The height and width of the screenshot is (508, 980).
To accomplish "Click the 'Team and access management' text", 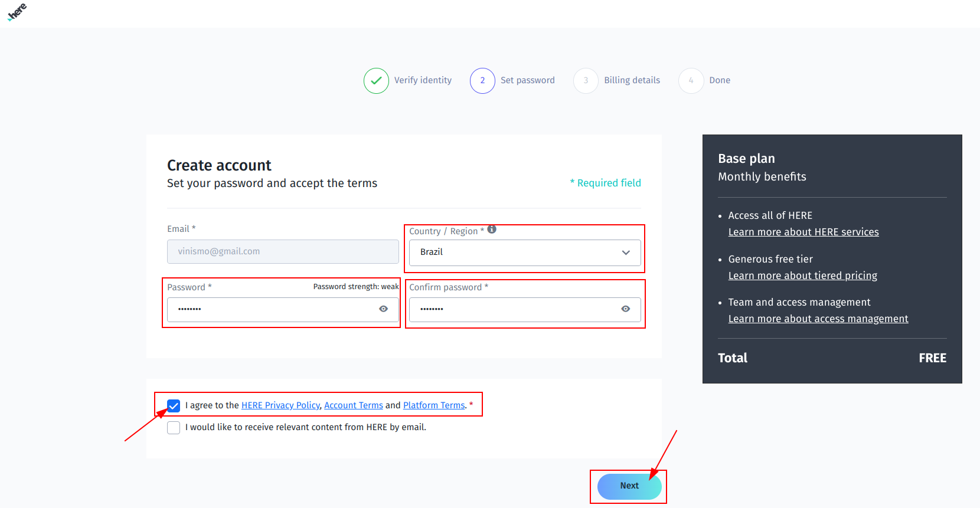I will pyautogui.click(x=799, y=302).
